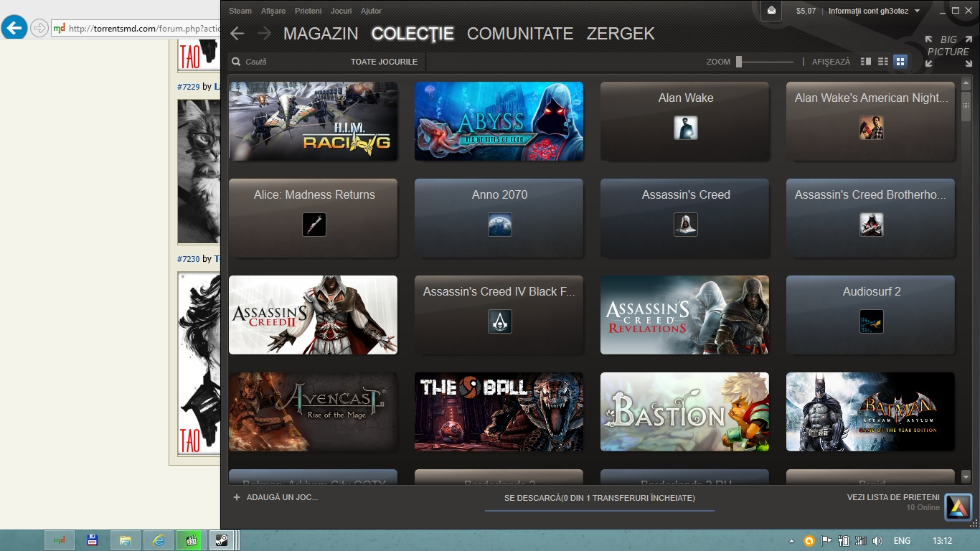The width and height of the screenshot is (980, 551).
Task: Open Media Player Classic taskbar icon
Action: pyautogui.click(x=191, y=540)
